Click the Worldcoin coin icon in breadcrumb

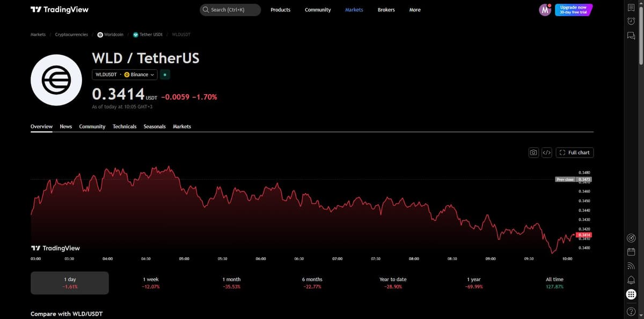tap(100, 34)
